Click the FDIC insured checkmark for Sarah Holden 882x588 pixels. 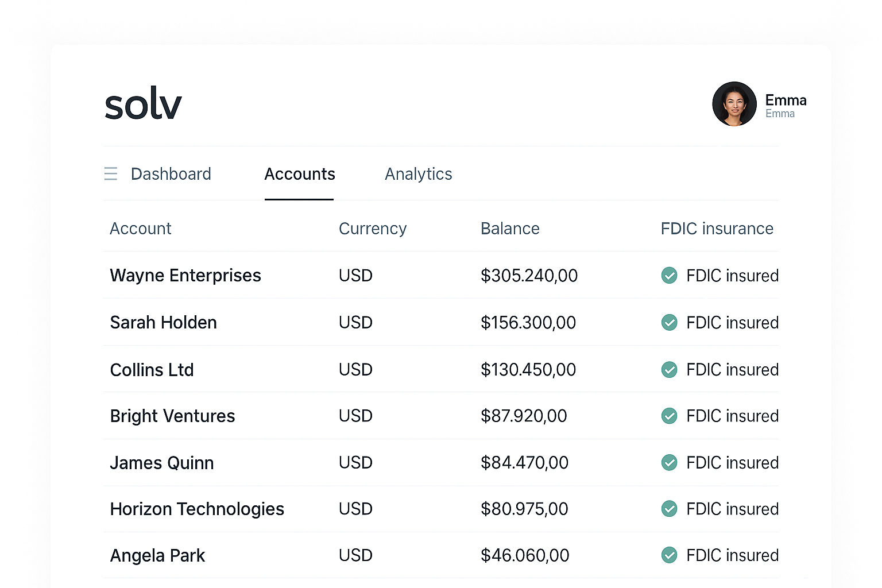tap(669, 323)
